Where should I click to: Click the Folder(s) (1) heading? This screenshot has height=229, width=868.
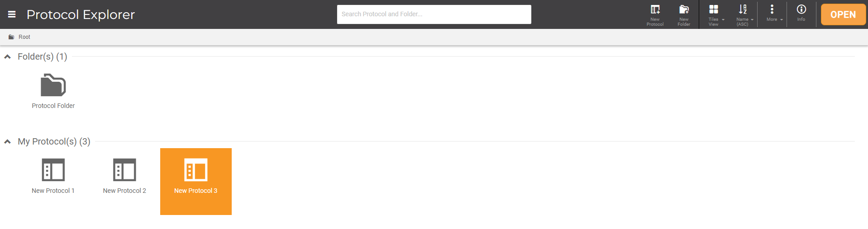pyautogui.click(x=43, y=56)
